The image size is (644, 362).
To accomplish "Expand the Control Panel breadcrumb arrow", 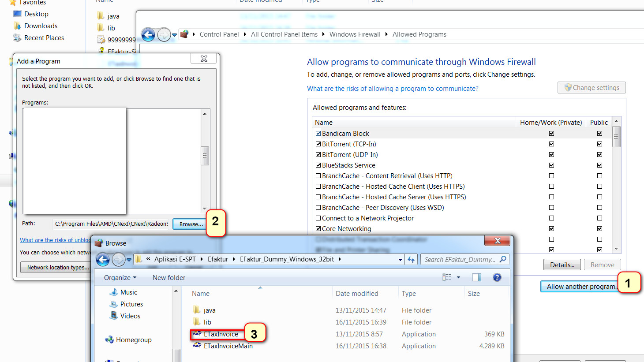I will (245, 34).
